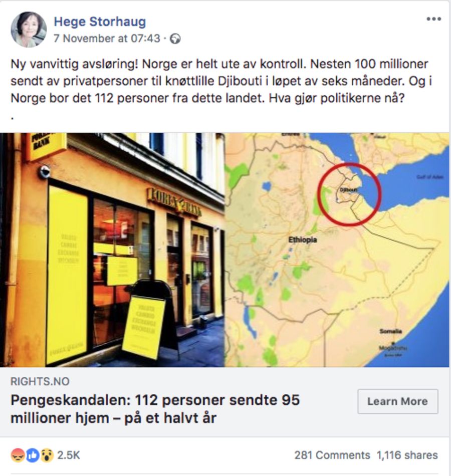Open the RIGHTS.NO source link
The height and width of the screenshot is (476, 451).
40,381
